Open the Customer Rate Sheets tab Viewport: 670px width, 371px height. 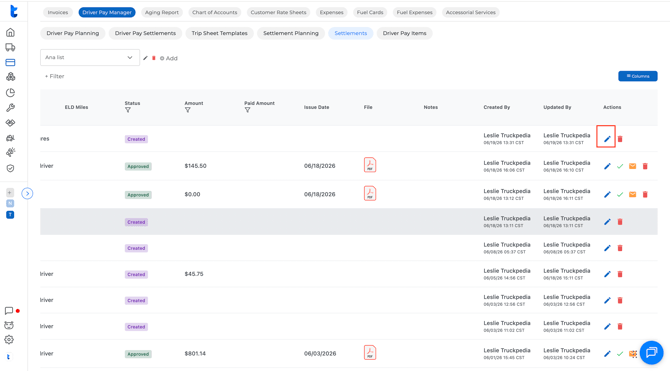278,12
